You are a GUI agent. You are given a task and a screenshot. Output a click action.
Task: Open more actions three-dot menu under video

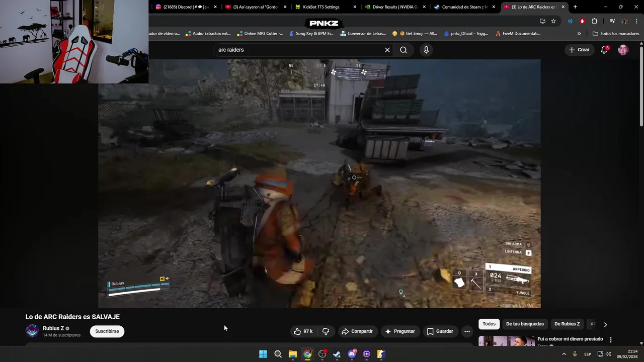point(467,331)
